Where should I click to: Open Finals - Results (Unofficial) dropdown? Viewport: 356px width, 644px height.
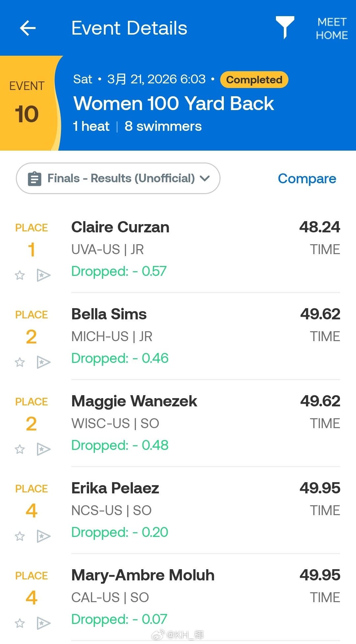point(118,178)
